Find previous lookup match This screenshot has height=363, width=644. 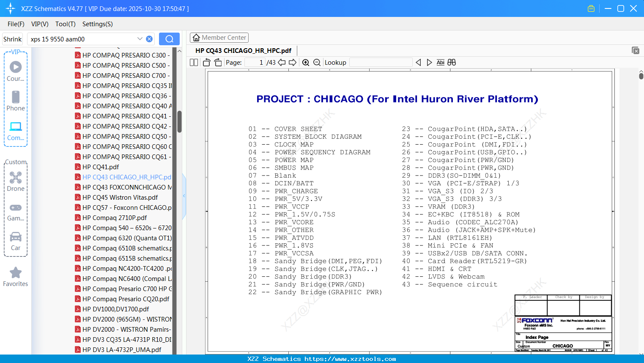click(418, 62)
